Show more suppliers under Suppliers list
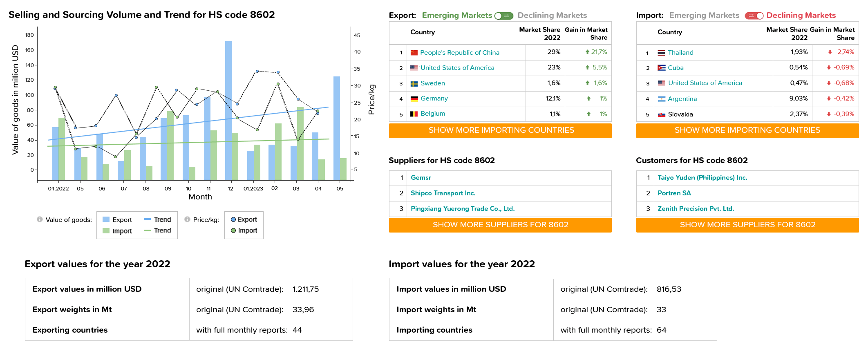 point(500,225)
